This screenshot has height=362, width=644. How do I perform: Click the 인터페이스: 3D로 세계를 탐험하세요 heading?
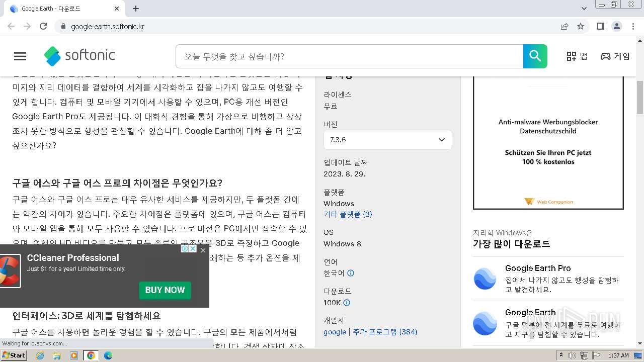tap(87, 316)
